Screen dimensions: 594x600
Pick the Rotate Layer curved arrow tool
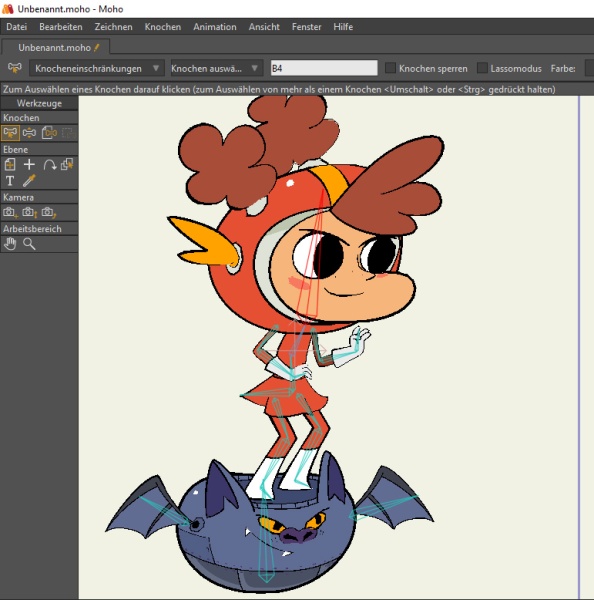(x=49, y=165)
